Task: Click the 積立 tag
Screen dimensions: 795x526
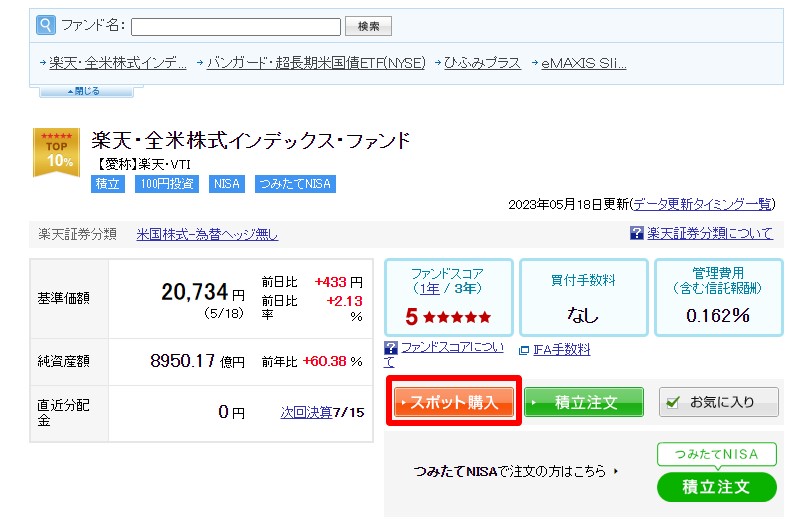Action: (x=108, y=184)
